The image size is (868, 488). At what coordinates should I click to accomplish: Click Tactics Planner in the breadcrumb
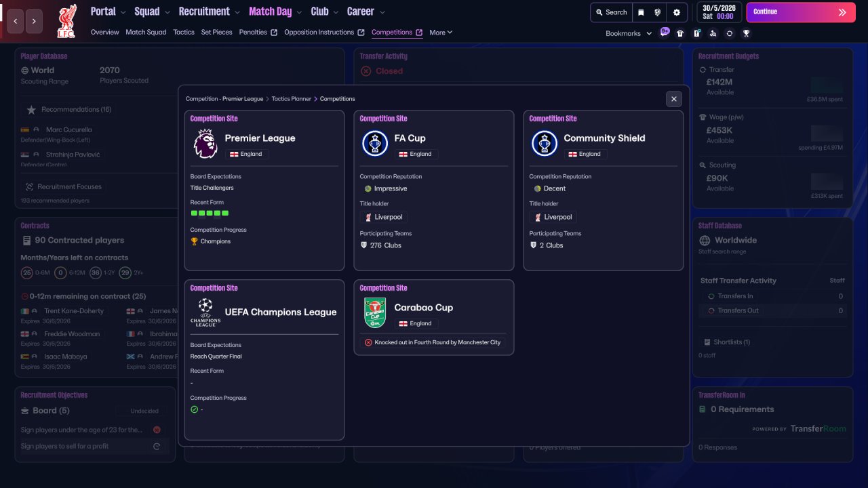pos(292,99)
